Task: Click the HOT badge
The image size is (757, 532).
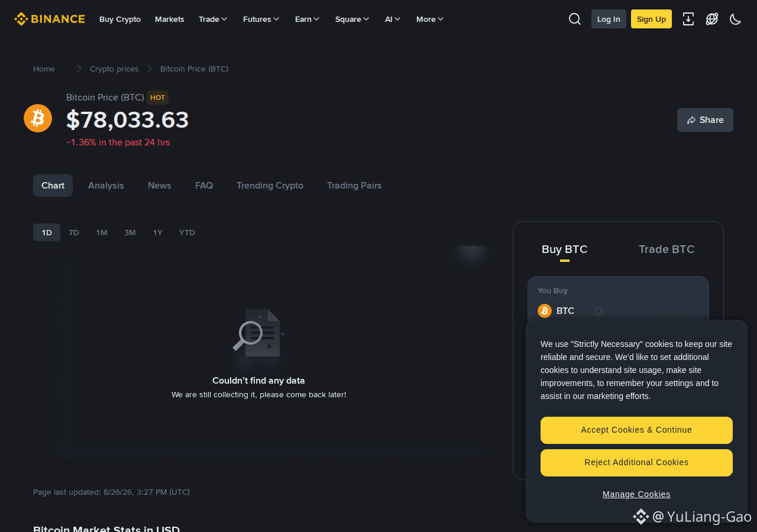Action: tap(157, 98)
